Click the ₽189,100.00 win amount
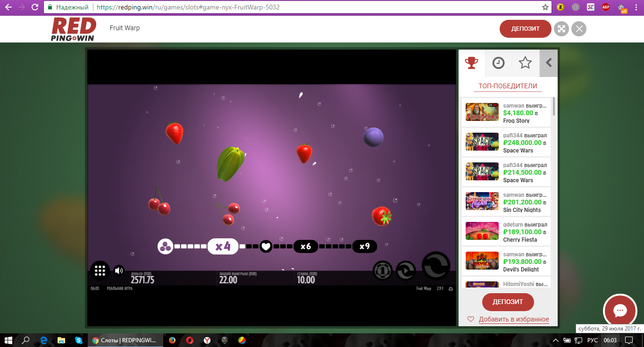 pyautogui.click(x=522, y=232)
